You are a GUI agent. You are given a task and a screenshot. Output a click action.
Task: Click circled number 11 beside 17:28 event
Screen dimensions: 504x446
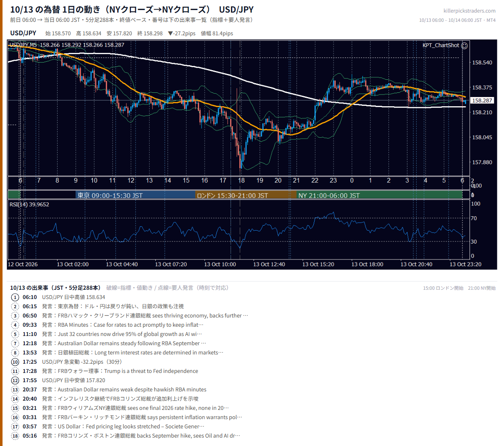tap(15, 371)
